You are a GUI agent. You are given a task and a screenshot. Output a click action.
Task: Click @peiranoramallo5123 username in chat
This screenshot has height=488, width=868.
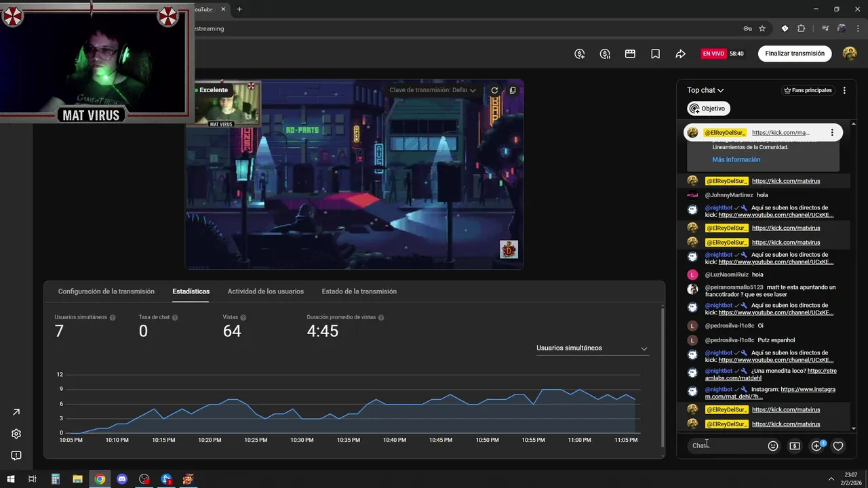(x=734, y=287)
